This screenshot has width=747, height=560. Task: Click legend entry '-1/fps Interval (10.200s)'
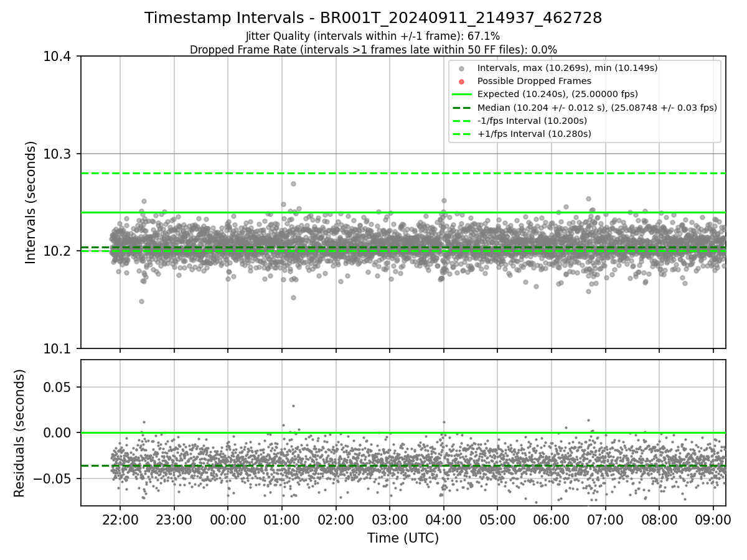(532, 121)
